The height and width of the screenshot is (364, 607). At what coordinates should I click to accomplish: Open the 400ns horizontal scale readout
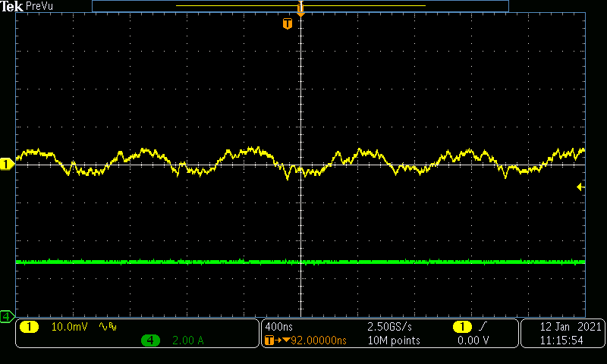[278, 327]
